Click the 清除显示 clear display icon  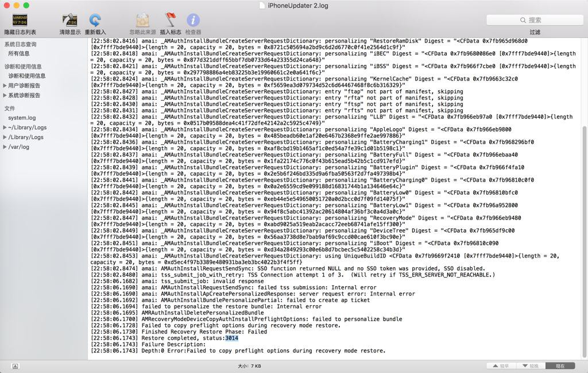coord(69,20)
